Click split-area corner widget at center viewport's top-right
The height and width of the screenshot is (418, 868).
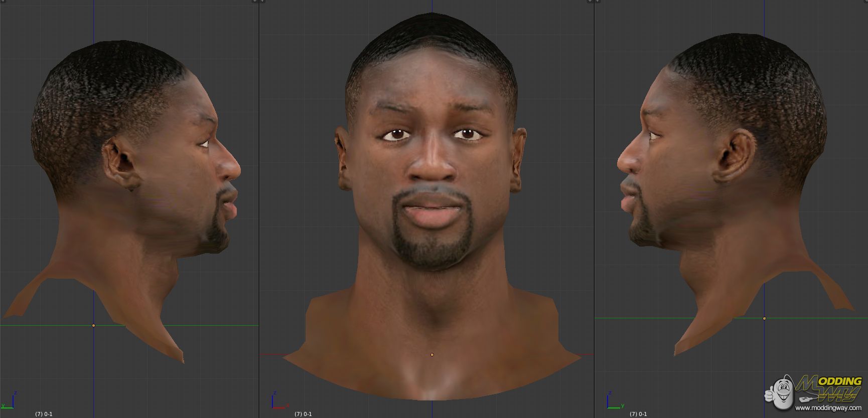590,2
